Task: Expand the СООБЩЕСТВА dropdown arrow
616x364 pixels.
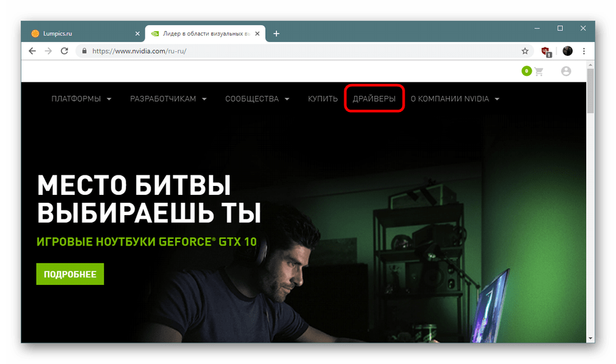Action: coord(287,99)
